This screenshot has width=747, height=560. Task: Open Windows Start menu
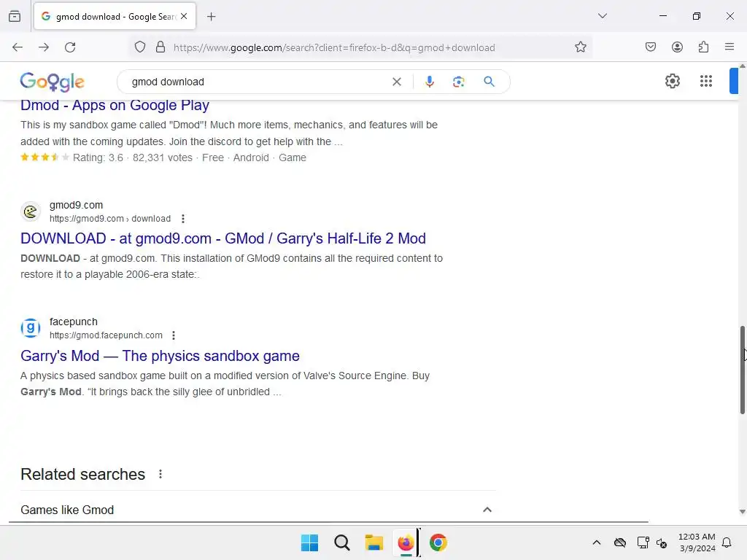[309, 542]
